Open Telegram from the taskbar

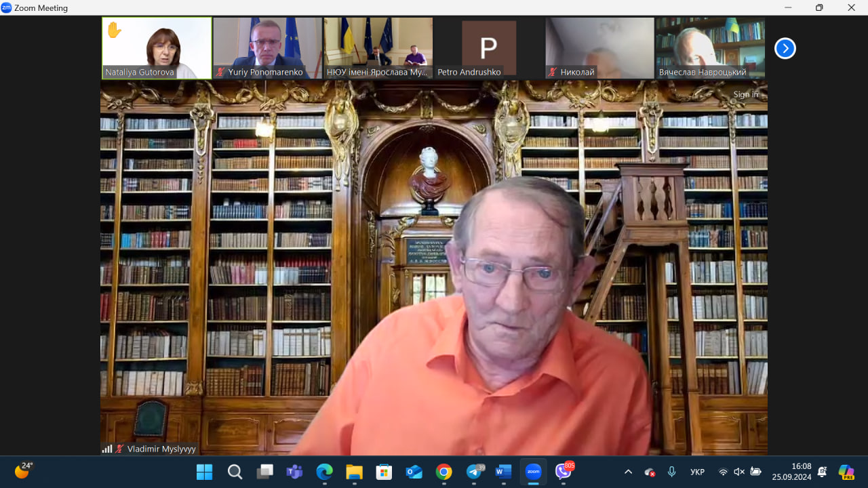(x=474, y=472)
